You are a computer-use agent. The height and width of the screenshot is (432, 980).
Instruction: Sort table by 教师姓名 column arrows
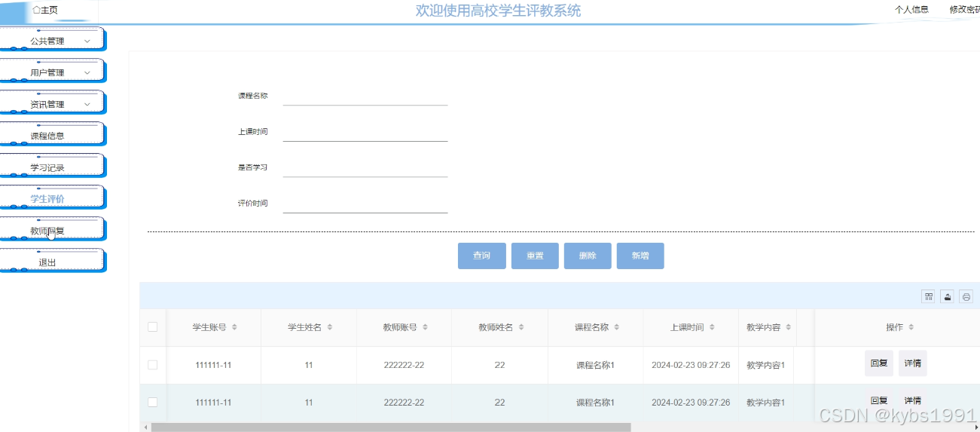click(521, 327)
